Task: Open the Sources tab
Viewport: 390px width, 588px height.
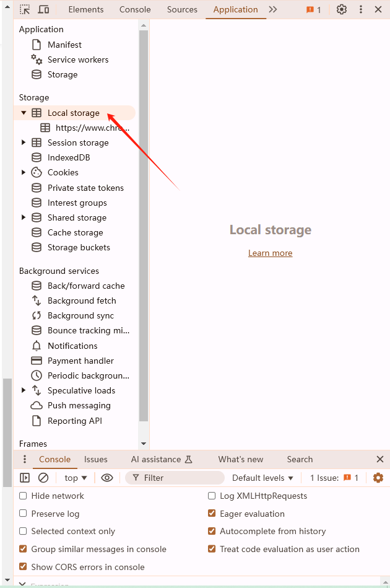Action: (182, 9)
